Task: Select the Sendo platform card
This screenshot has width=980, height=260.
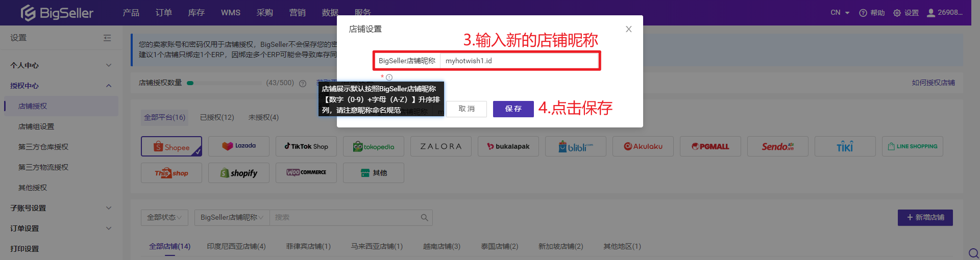Action: [x=778, y=146]
